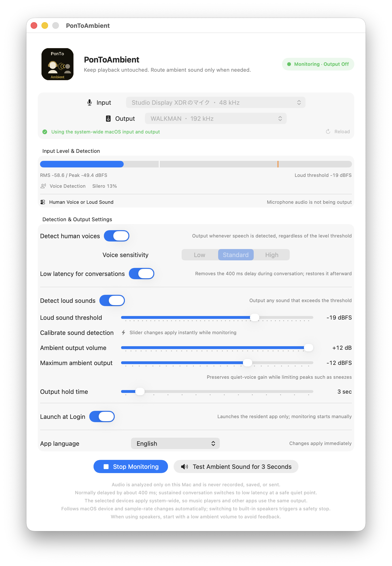Select Low voice sensitivity
This screenshot has height=566, width=392.
pos(200,255)
